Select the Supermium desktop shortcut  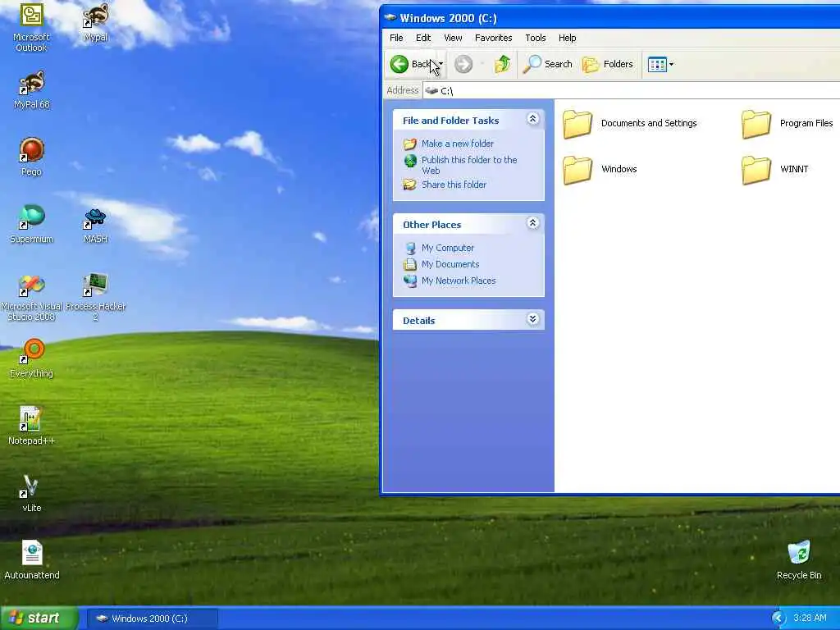32,225
